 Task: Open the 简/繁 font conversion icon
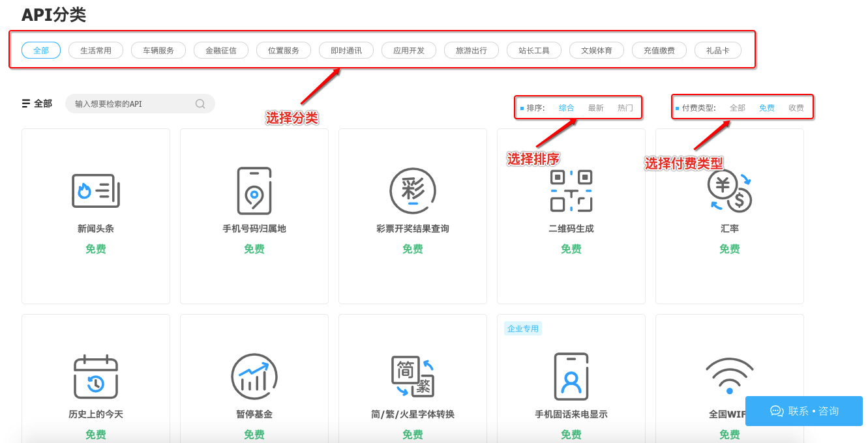pyautogui.click(x=413, y=377)
